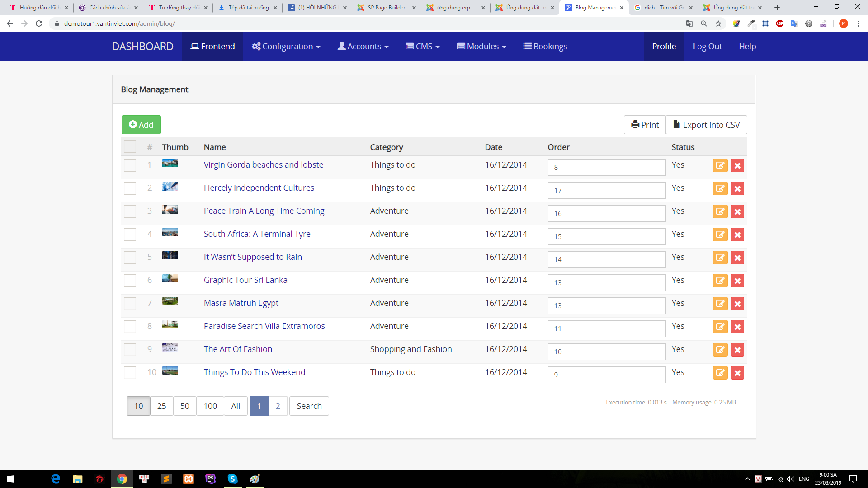Image resolution: width=868 pixels, height=488 pixels.
Task: Open Skype from the taskbar
Action: pyautogui.click(x=232, y=479)
